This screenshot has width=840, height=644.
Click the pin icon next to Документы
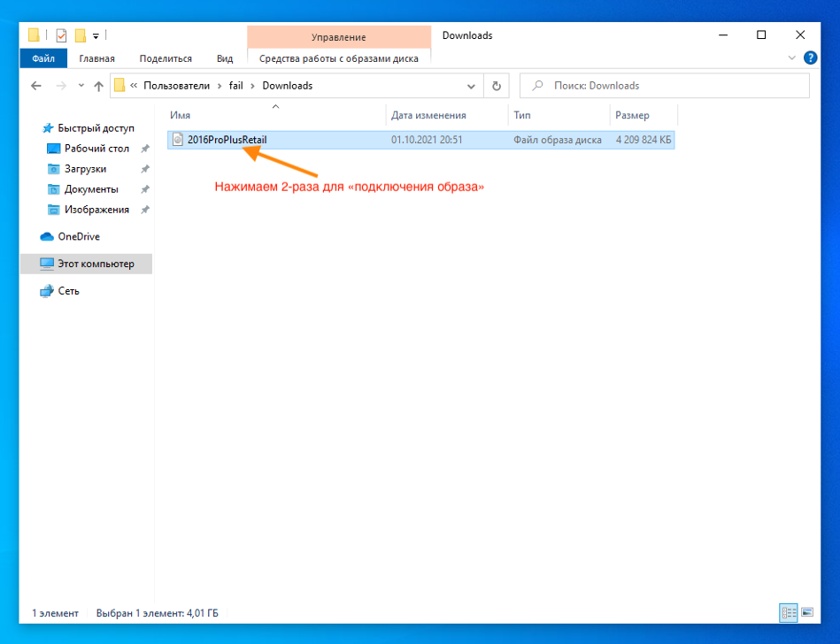(x=144, y=189)
